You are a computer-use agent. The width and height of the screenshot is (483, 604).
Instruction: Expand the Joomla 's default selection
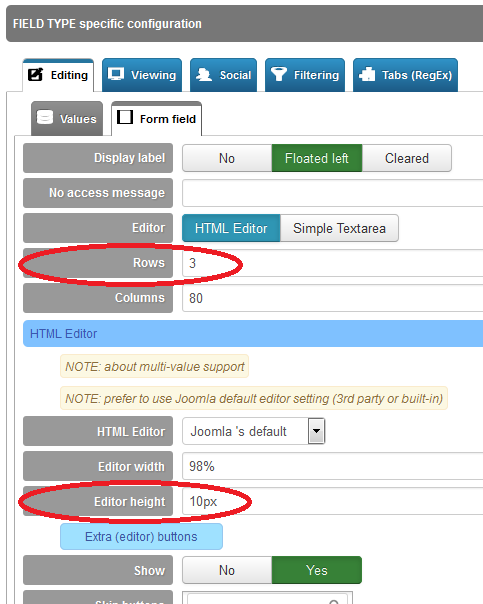click(253, 431)
